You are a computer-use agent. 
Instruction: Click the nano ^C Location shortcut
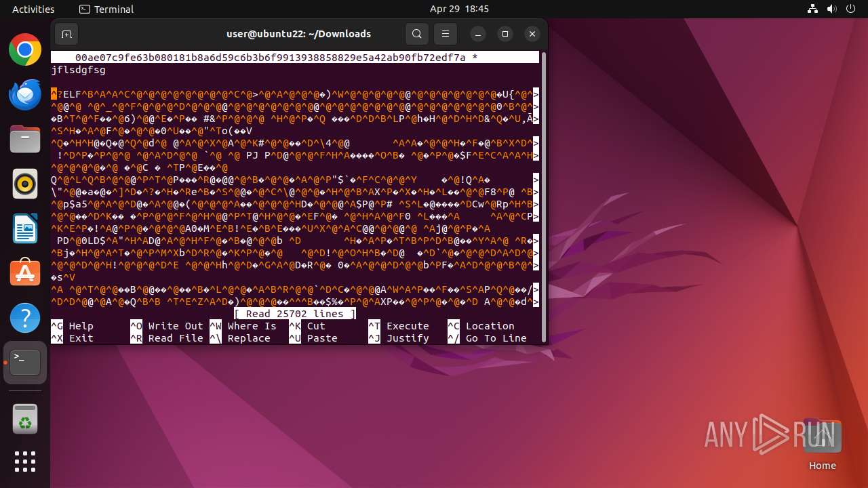click(481, 326)
